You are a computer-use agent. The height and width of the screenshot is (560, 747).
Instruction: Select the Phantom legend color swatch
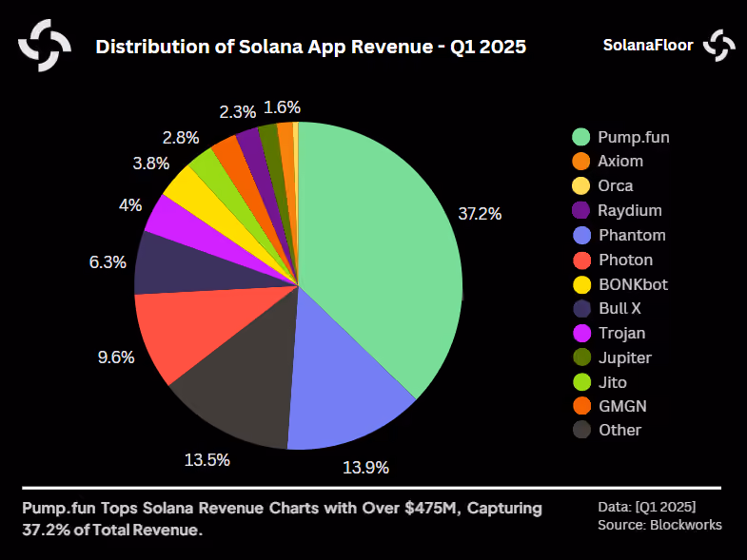tap(581, 235)
